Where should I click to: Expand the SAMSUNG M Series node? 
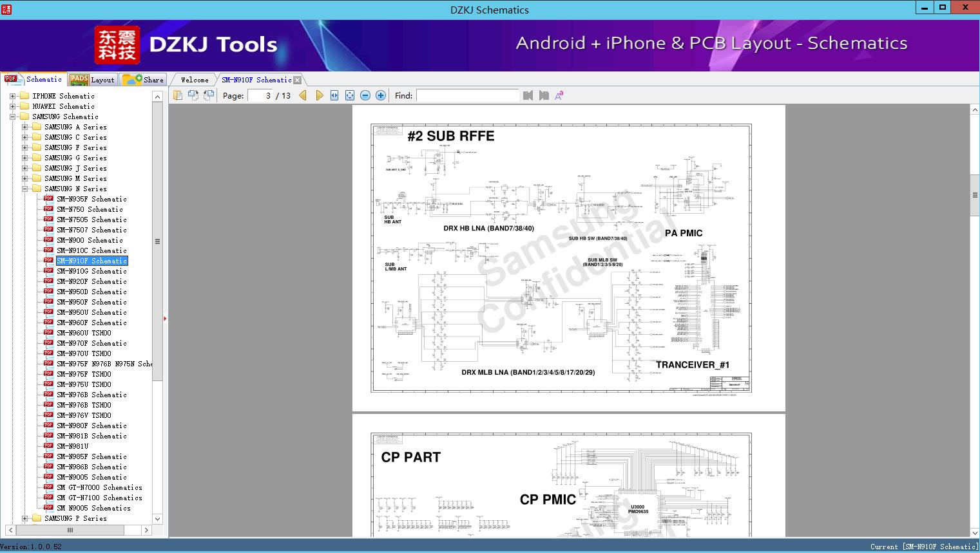pyautogui.click(x=24, y=178)
